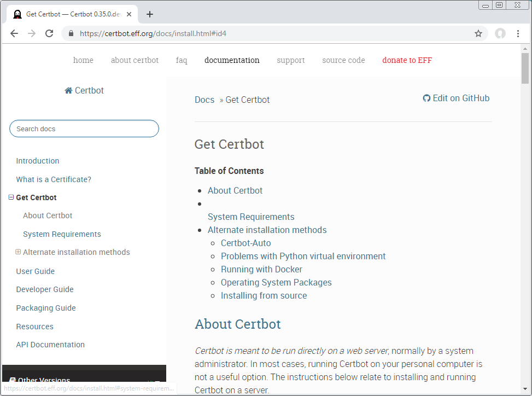Open the home nav item

point(83,60)
